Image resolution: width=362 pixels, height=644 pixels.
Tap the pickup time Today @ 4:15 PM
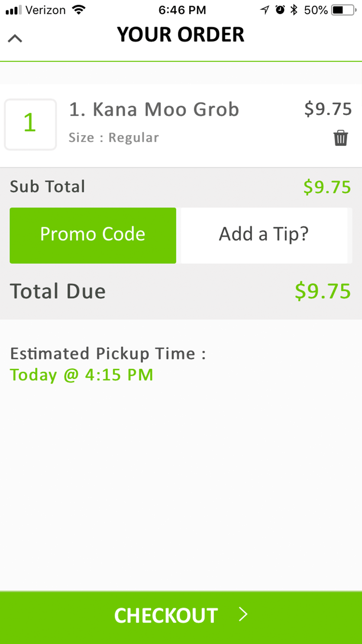coord(81,375)
